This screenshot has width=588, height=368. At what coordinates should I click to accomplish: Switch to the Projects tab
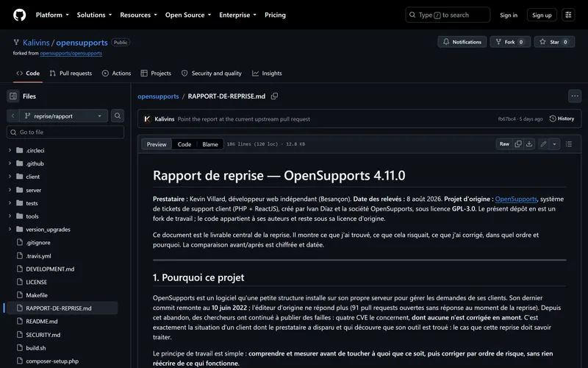pyautogui.click(x=156, y=73)
